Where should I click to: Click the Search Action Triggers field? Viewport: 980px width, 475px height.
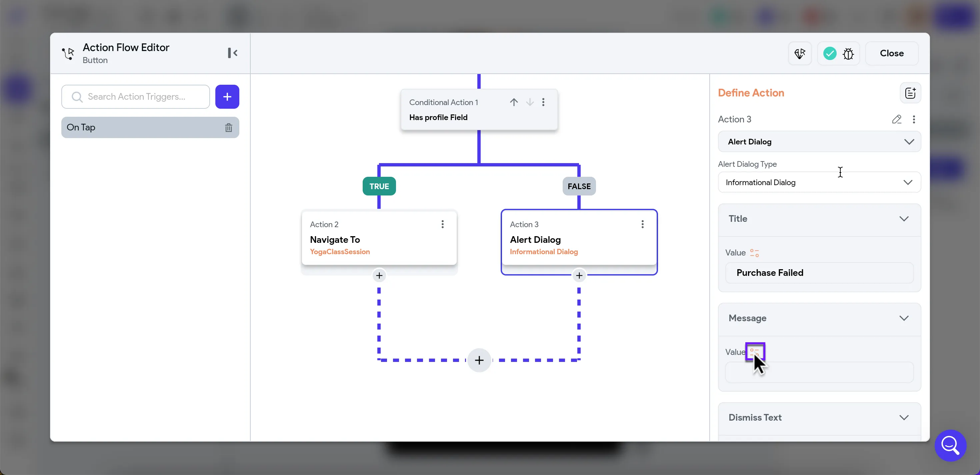(x=141, y=97)
